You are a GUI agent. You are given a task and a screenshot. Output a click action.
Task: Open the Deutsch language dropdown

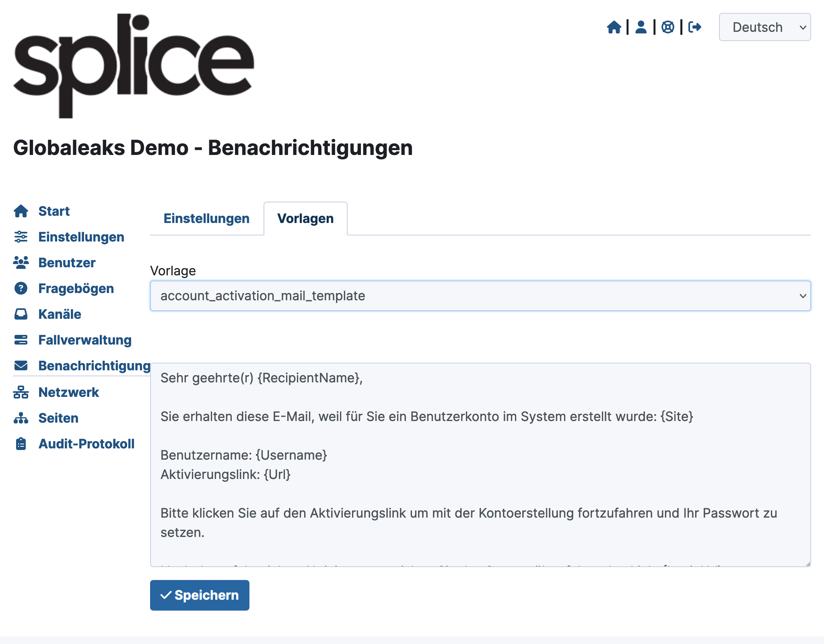765,27
